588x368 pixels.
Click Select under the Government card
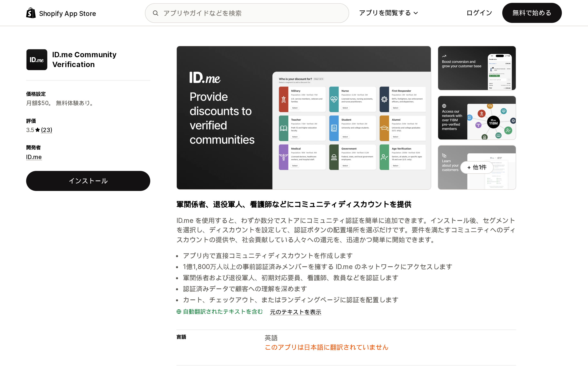pyautogui.click(x=345, y=166)
